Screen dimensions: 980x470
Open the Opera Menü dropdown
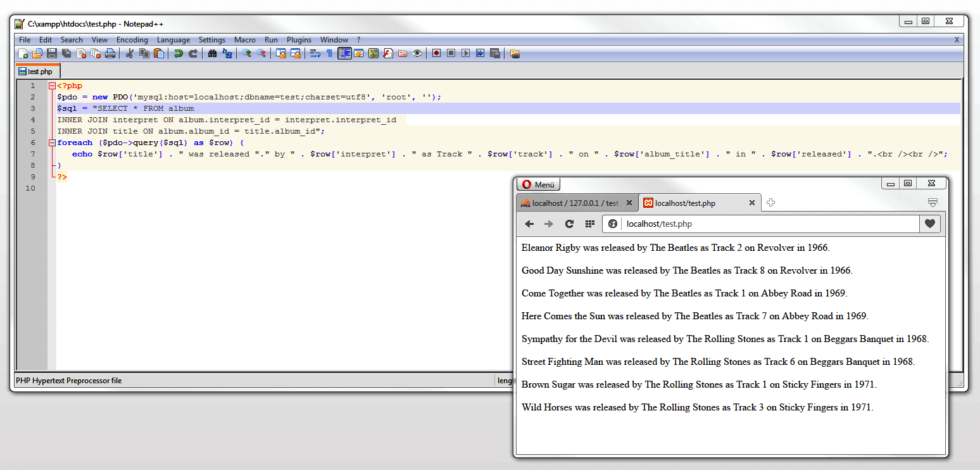pyautogui.click(x=537, y=184)
